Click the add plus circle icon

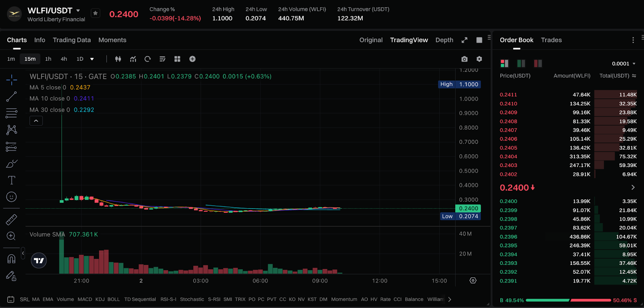click(192, 59)
